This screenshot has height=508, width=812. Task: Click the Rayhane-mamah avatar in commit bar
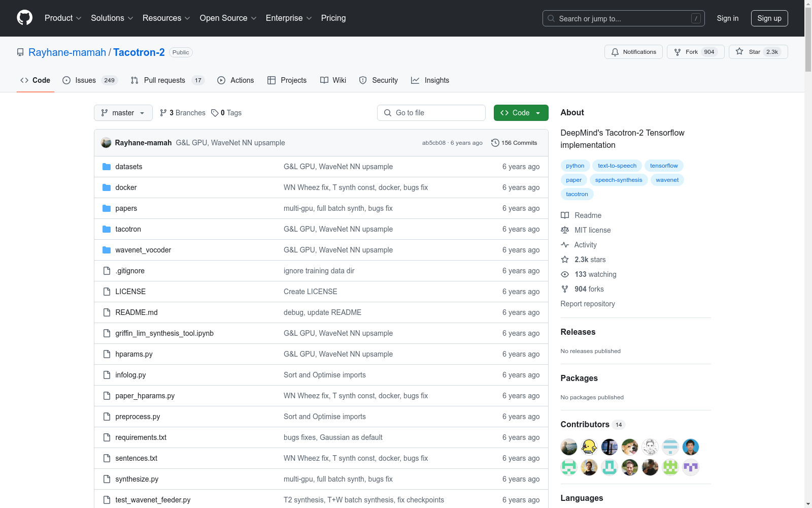[x=106, y=143]
